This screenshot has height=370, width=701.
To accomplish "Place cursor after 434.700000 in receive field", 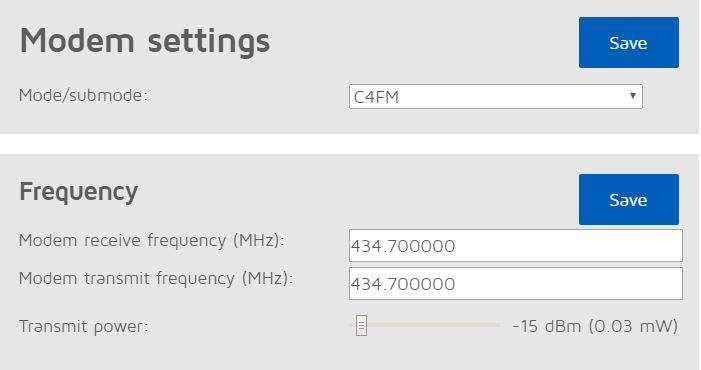I will pyautogui.click(x=456, y=246).
